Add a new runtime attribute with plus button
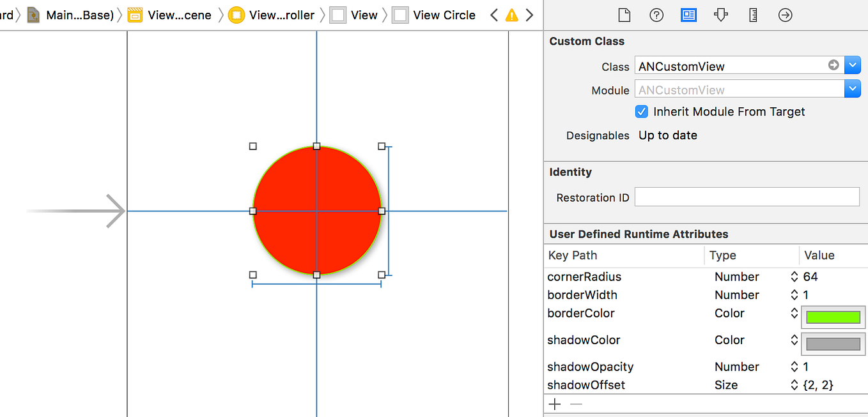The image size is (868, 417). 554,404
